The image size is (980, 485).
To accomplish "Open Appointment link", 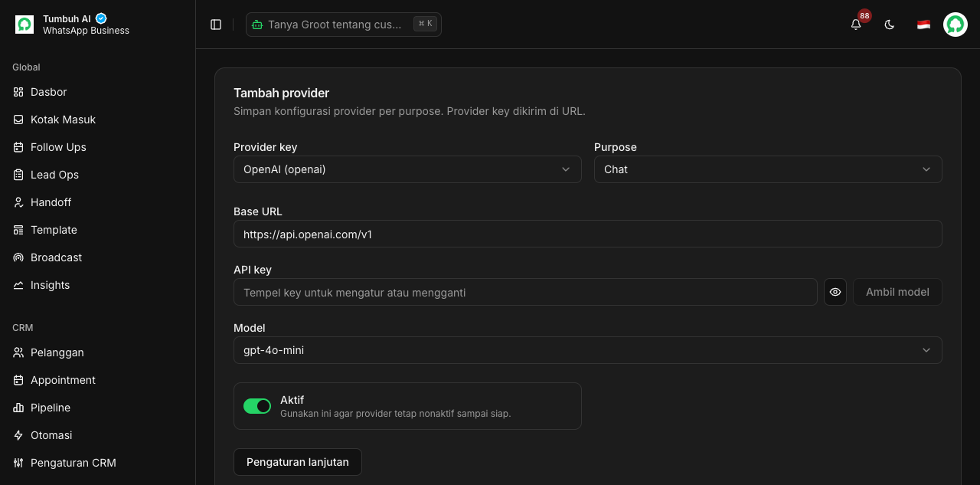I will point(98,380).
